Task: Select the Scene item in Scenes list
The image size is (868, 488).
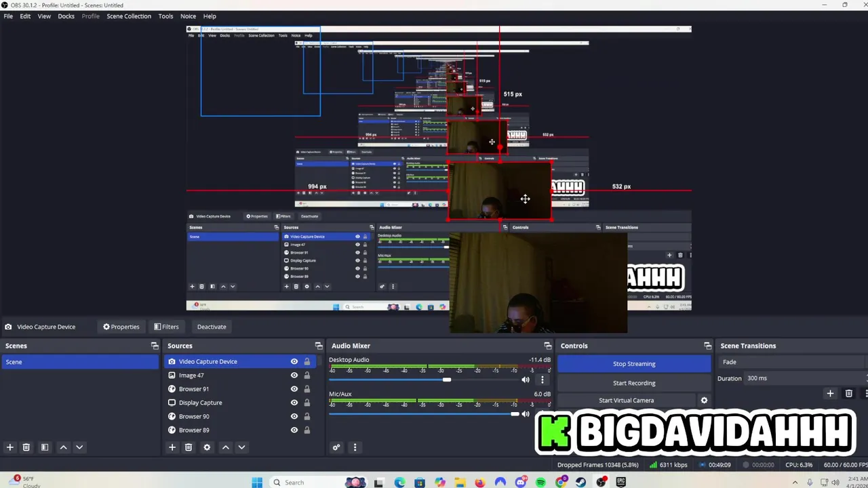Action: click(x=80, y=362)
